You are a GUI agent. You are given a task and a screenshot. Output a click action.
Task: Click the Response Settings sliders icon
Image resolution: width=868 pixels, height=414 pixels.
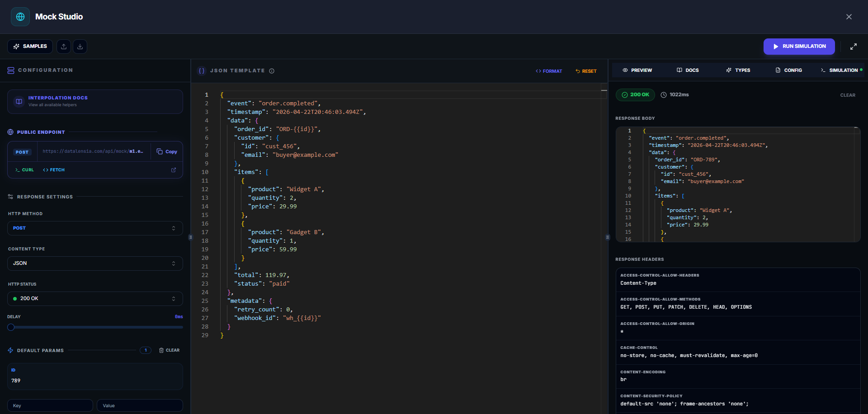10,197
